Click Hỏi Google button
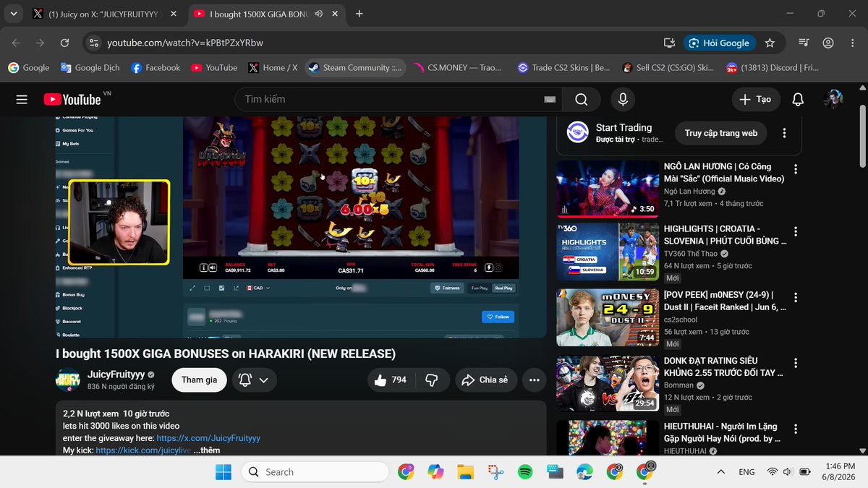The image size is (868, 488). click(x=720, y=43)
